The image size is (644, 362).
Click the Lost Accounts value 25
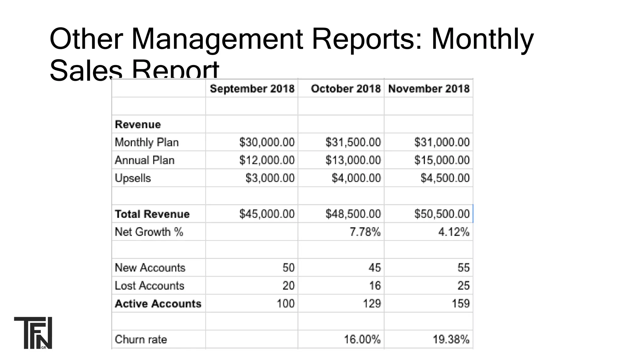464,286
